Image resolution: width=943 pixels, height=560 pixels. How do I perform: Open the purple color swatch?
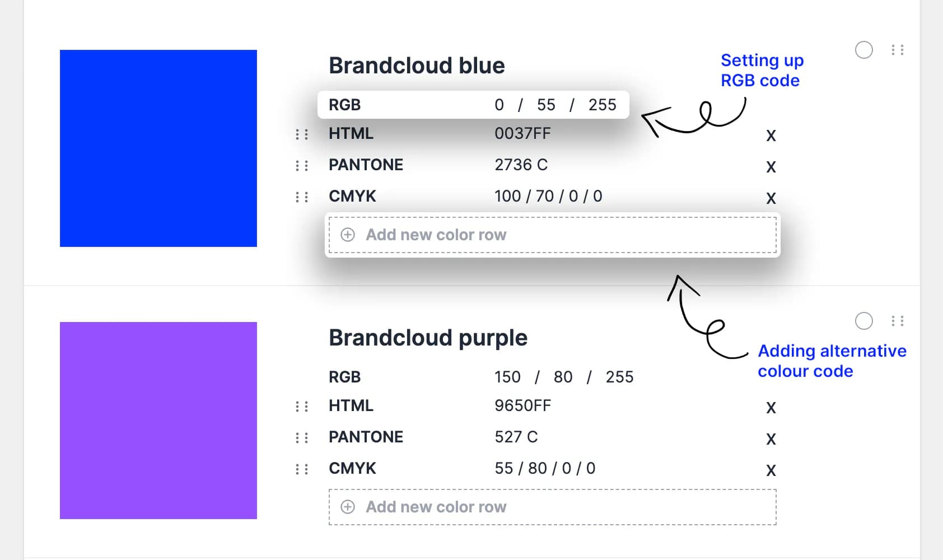coord(158,421)
